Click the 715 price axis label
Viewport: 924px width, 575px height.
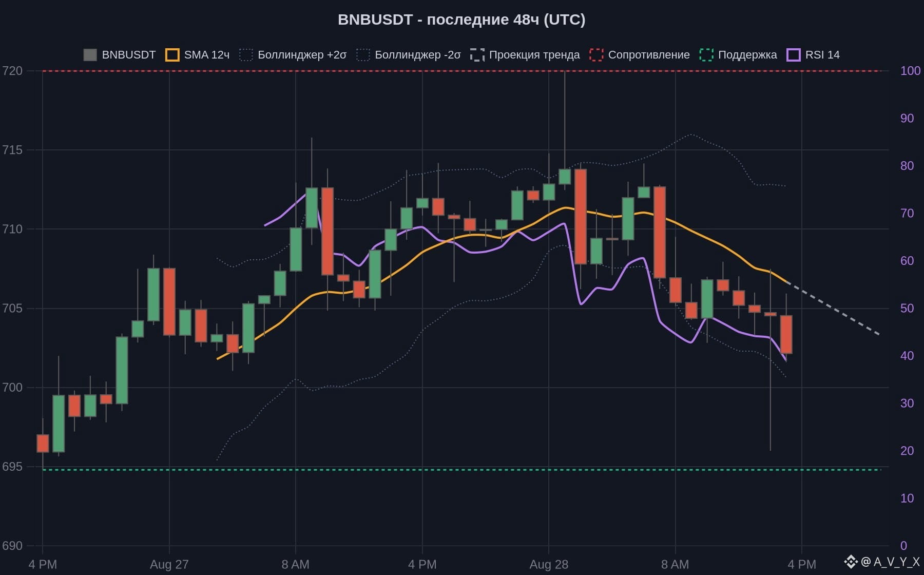click(x=12, y=150)
